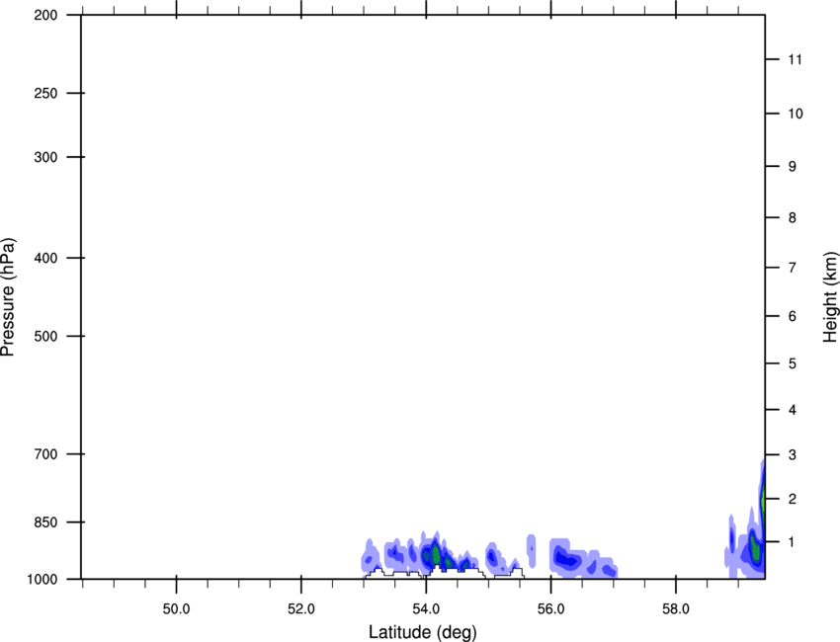The height and width of the screenshot is (642, 840).
Task: Click the 50.0 latitude tick label
Action: click(x=176, y=606)
